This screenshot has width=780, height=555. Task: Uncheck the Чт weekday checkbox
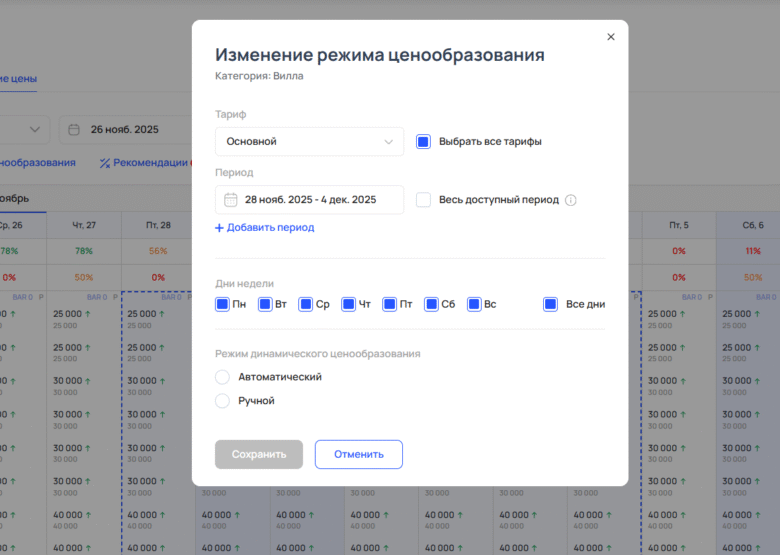(348, 304)
